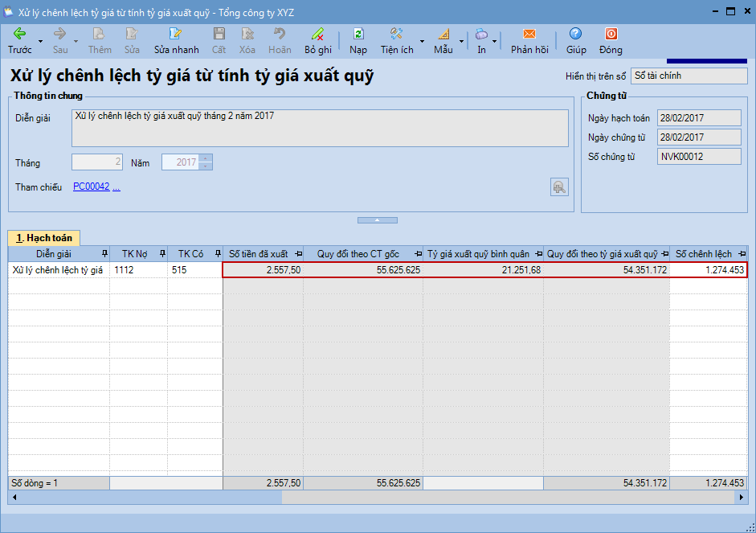Maximize the Tổng công ty XYZ window
The image size is (756, 533).
[x=731, y=11]
